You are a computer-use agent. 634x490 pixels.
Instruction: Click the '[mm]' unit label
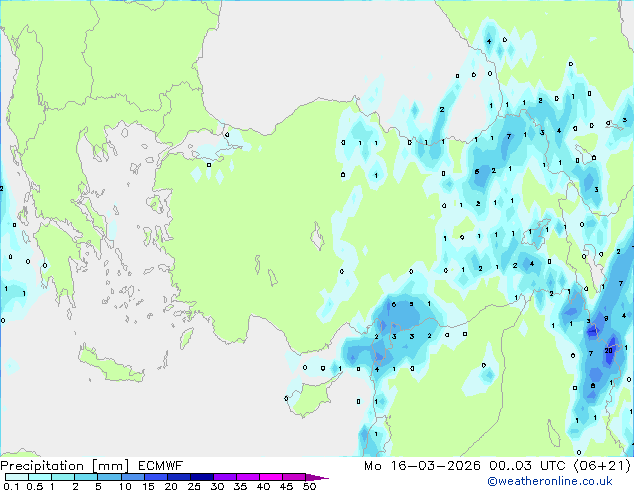(110, 466)
